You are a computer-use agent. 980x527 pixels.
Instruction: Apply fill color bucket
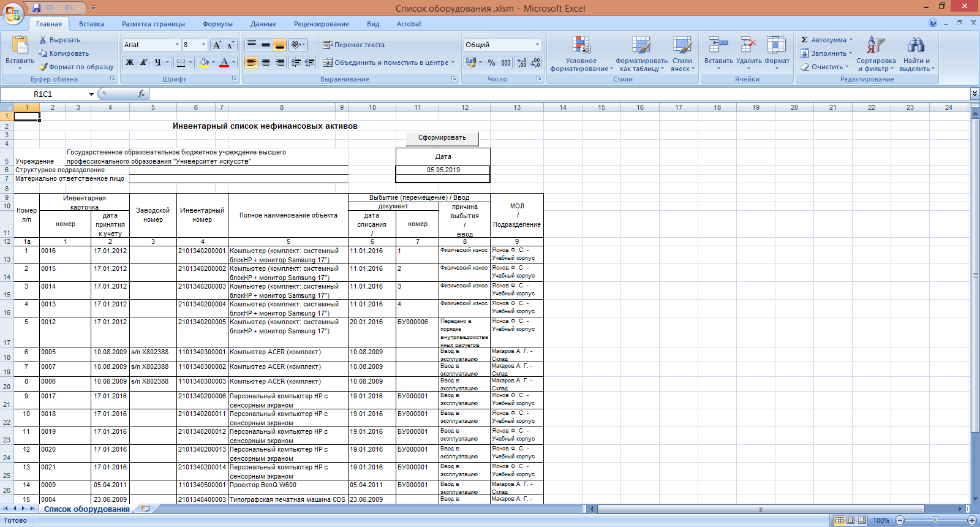coord(205,63)
